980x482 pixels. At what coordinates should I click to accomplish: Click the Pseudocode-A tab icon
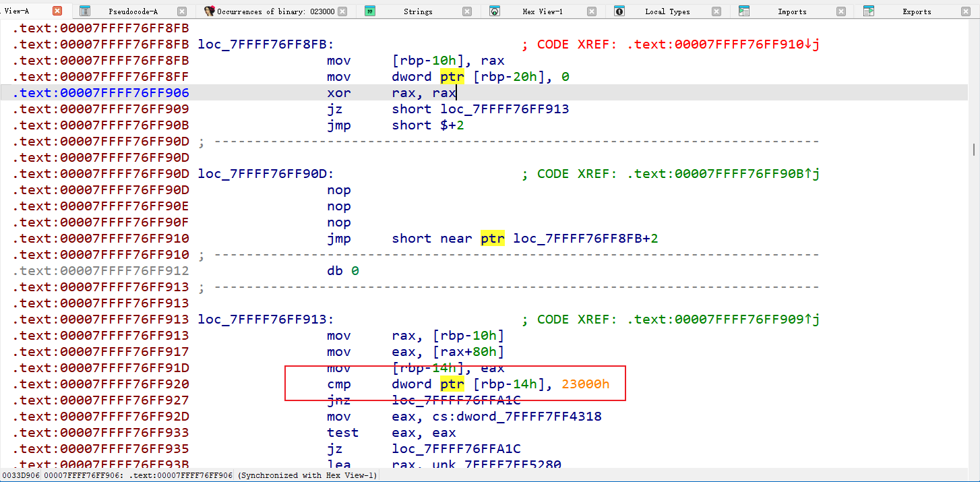(85, 11)
